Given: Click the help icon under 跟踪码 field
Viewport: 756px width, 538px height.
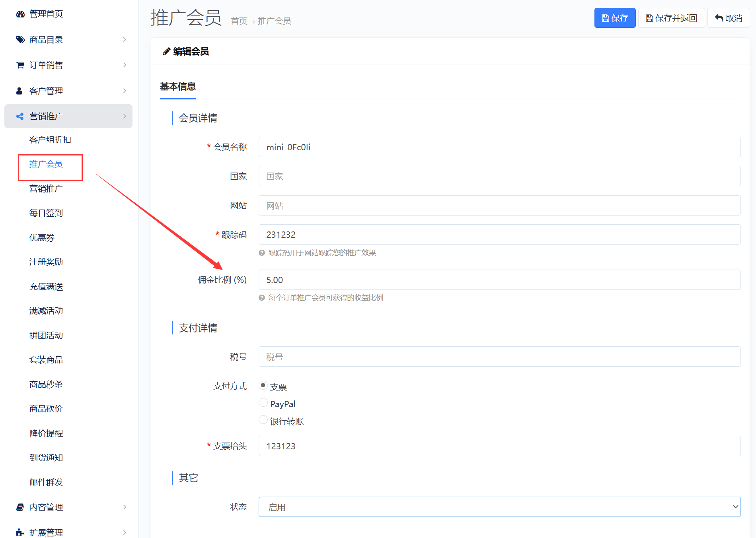Looking at the screenshot, I should pyautogui.click(x=262, y=253).
